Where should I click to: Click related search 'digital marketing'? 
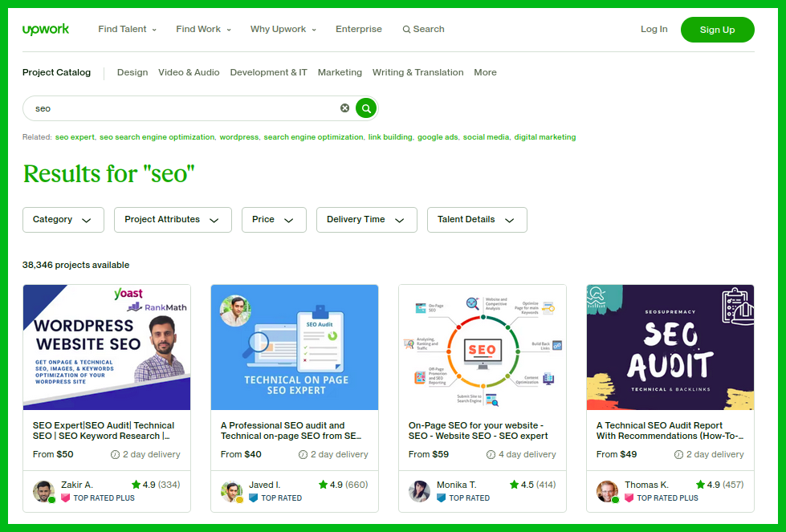pos(545,136)
